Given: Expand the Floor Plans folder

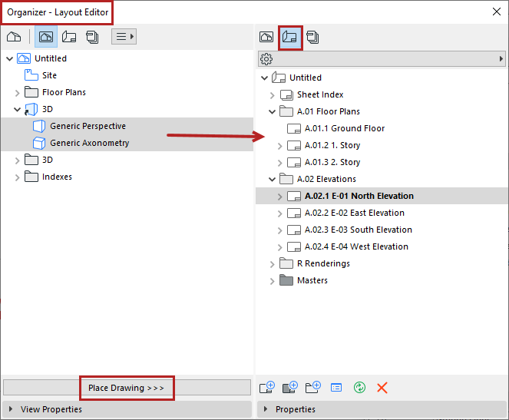Looking at the screenshot, I should pos(17,93).
